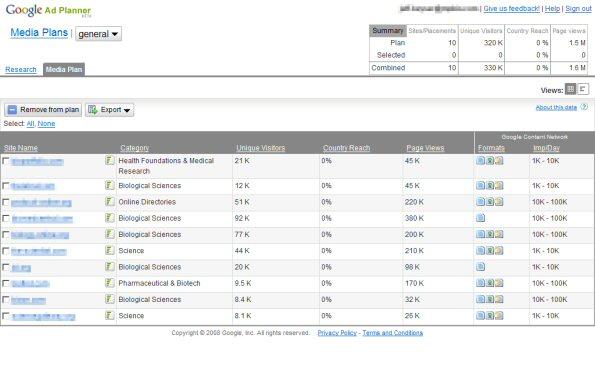Check the box for 77 K visitors row
The image size is (595, 367).
click(x=6, y=235)
